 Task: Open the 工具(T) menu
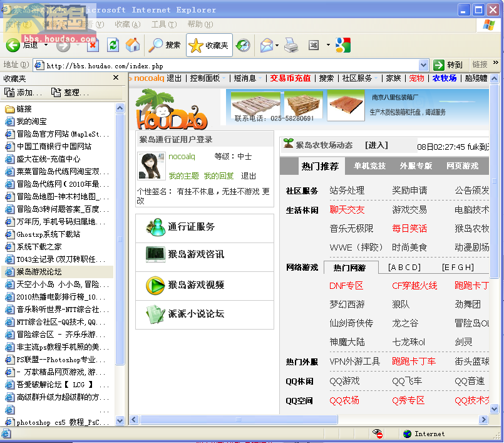point(164,24)
